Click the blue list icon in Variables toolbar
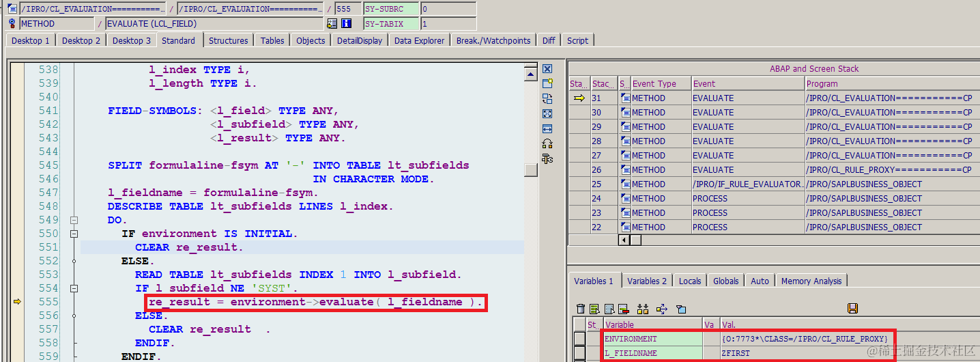The image size is (980, 362). pyautogui.click(x=608, y=309)
